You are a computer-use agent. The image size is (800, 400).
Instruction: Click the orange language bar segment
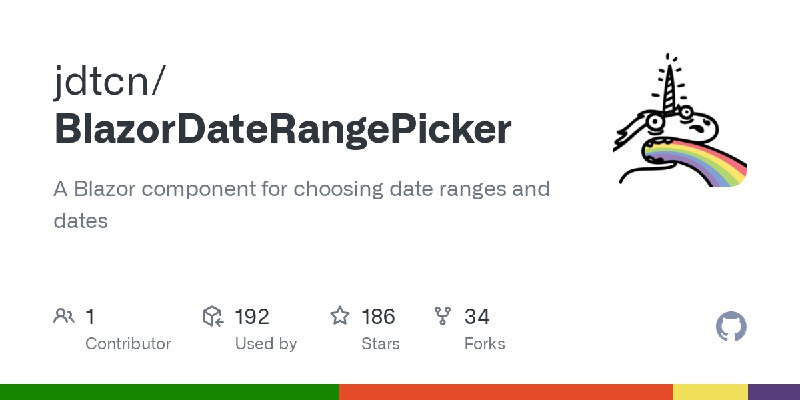pos(506,392)
